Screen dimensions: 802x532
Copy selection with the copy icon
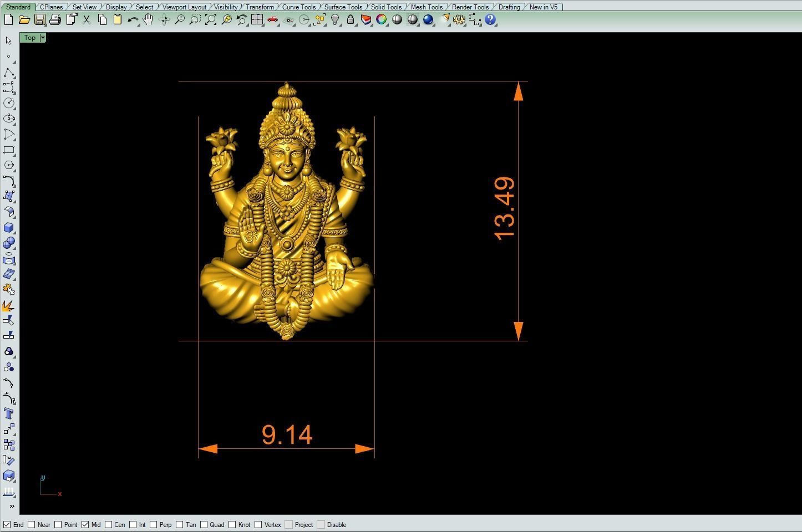(102, 19)
